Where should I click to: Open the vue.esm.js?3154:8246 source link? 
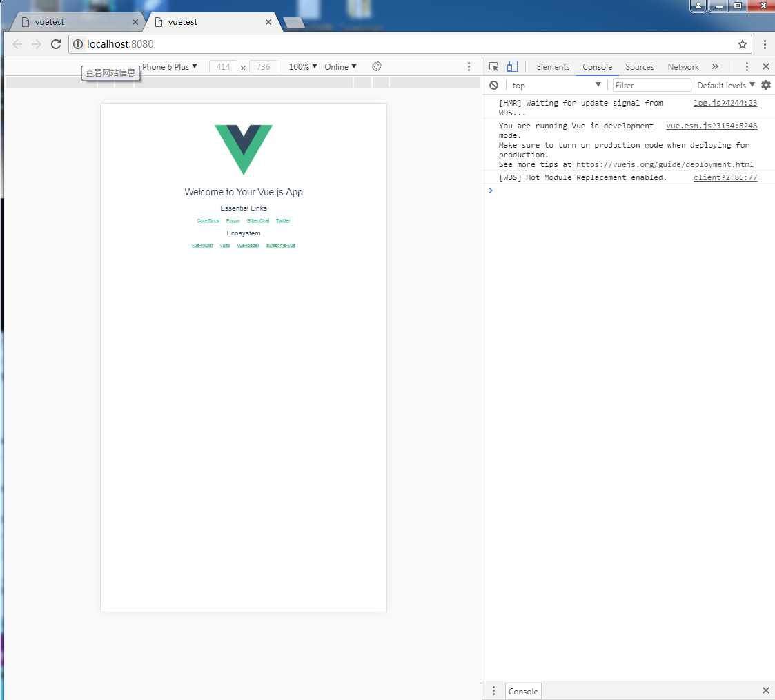click(x=712, y=126)
